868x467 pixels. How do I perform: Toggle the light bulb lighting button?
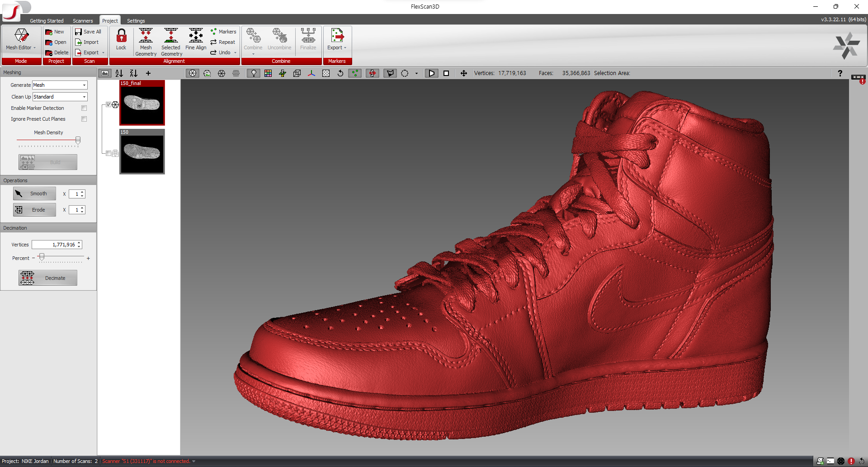(254, 73)
